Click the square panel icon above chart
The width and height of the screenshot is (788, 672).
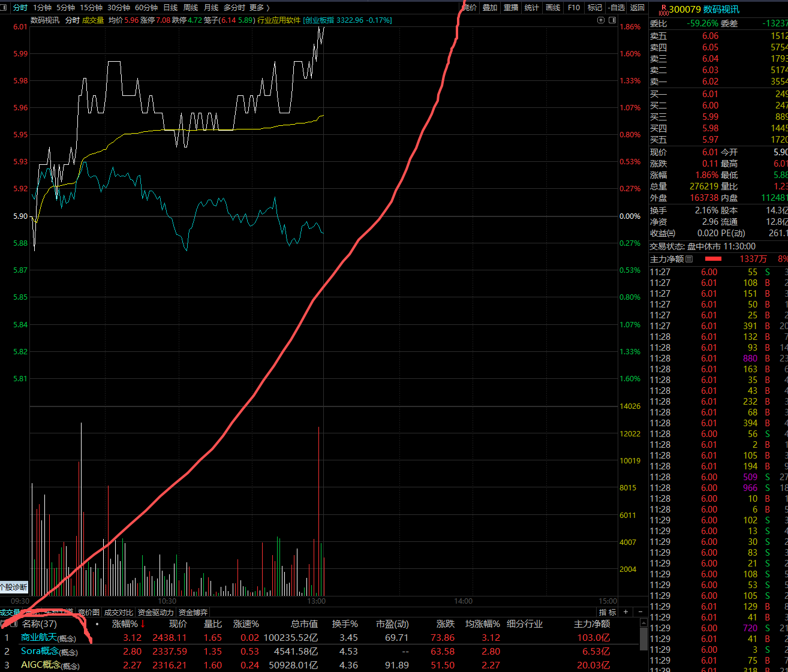click(612, 20)
